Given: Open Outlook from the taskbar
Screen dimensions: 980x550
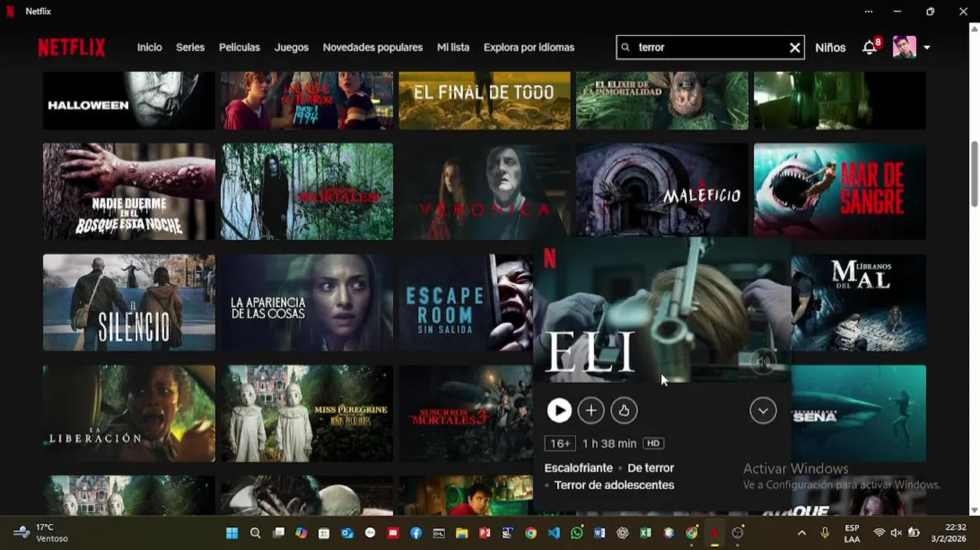Looking at the screenshot, I should click(347, 533).
